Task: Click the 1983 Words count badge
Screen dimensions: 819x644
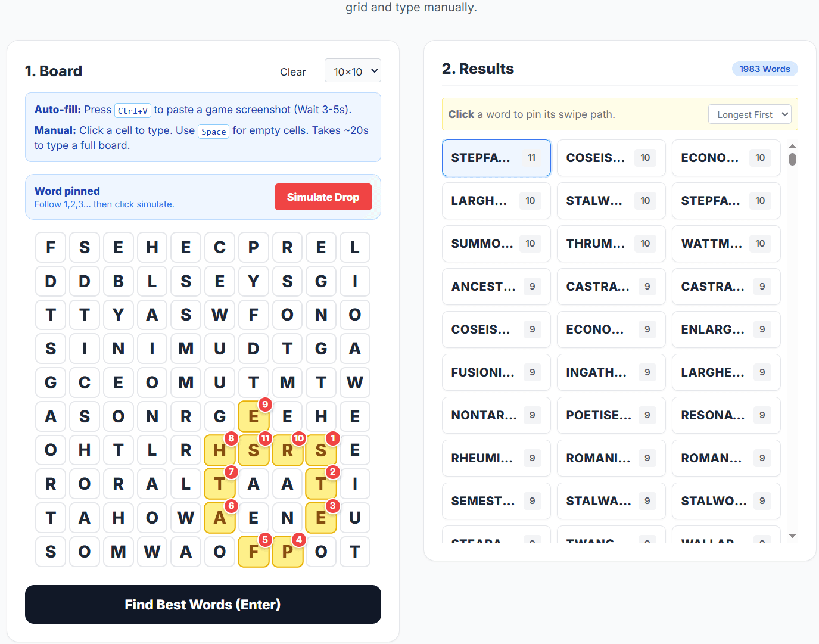Action: click(765, 69)
